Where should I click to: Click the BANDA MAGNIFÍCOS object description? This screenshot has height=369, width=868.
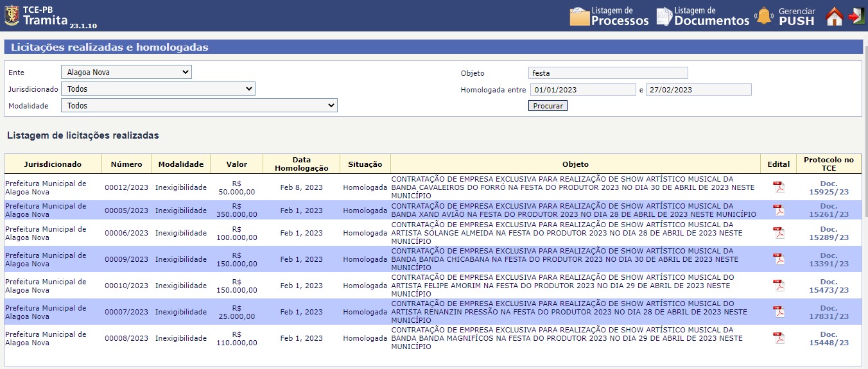566,338
